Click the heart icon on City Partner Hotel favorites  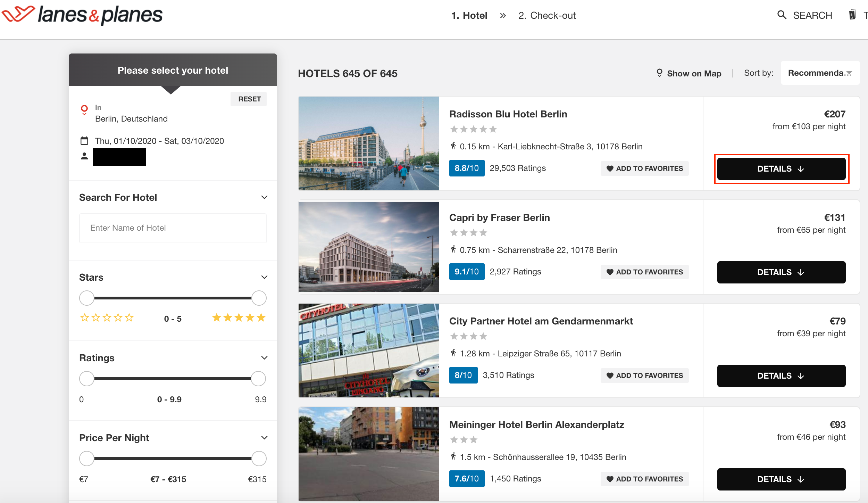click(610, 376)
